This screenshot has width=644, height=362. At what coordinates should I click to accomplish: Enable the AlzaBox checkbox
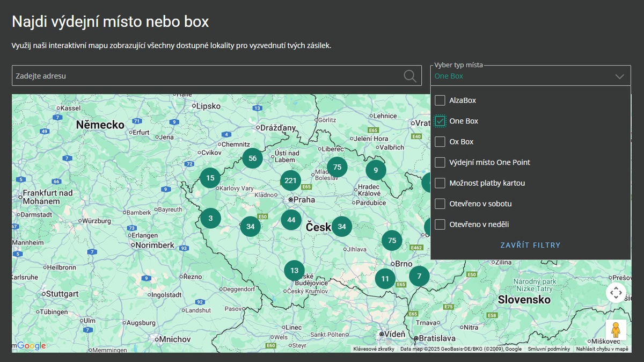click(x=440, y=100)
